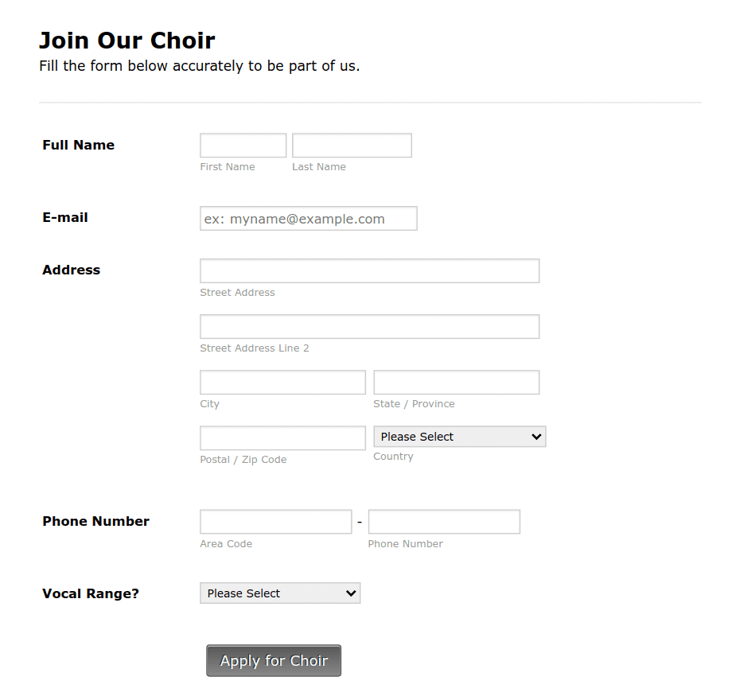Click the Full Name label
The image size is (740, 700).
click(x=78, y=145)
